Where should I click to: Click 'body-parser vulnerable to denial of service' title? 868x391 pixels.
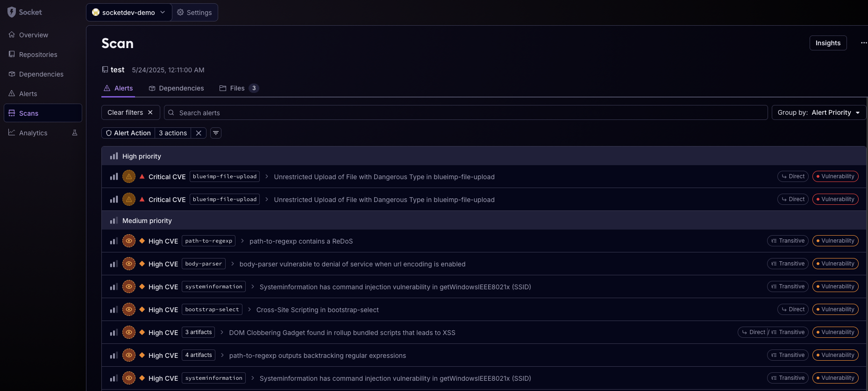click(353, 264)
